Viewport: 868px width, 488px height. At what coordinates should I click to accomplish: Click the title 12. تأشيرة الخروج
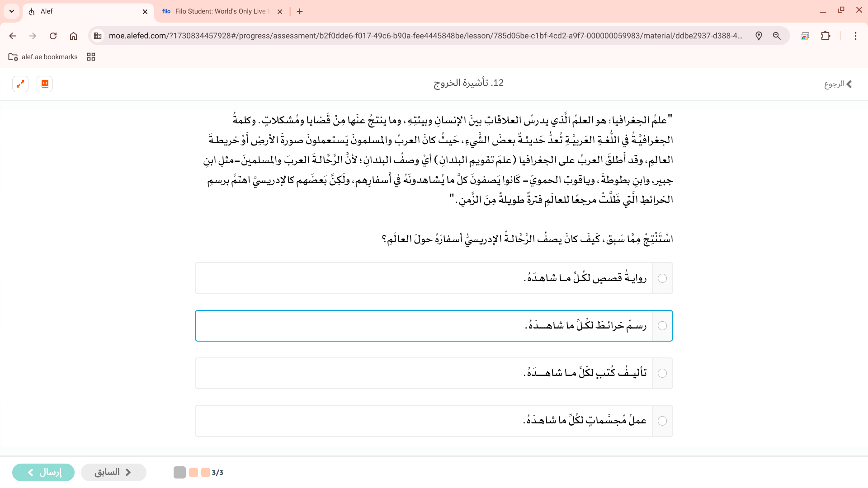[x=469, y=83]
